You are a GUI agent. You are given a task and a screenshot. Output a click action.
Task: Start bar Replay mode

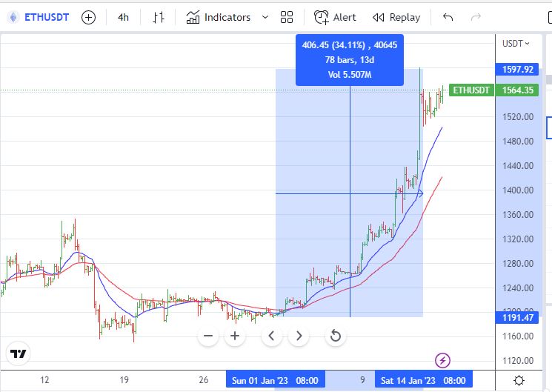(396, 17)
